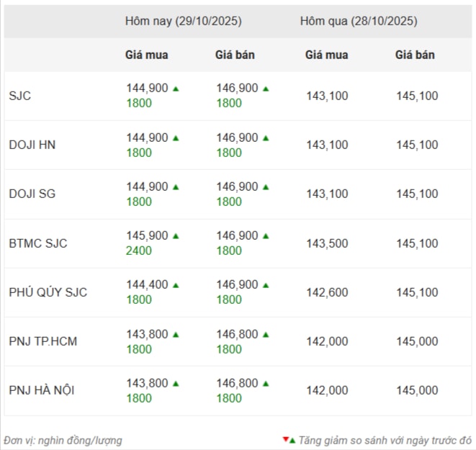This screenshot has width=476, height=450.
Task: Click BTMC SJC yesterday buy price 143,500
Action: pyautogui.click(x=327, y=243)
